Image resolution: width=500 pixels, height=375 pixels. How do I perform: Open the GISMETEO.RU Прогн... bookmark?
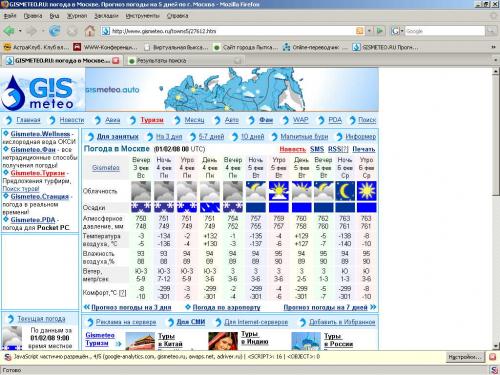386,47
